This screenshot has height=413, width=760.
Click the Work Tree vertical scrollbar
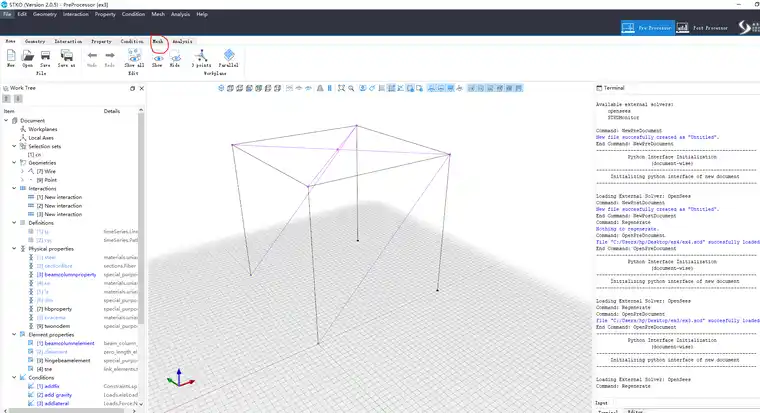(x=141, y=218)
